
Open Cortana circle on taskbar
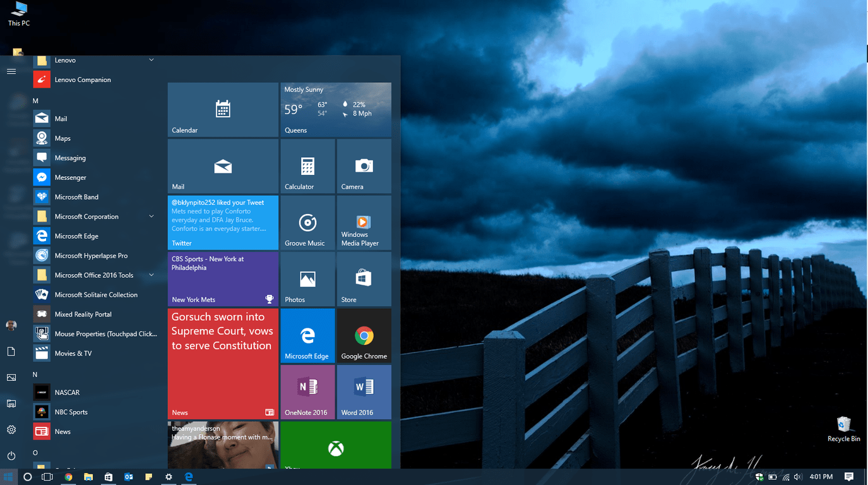pos(28,477)
